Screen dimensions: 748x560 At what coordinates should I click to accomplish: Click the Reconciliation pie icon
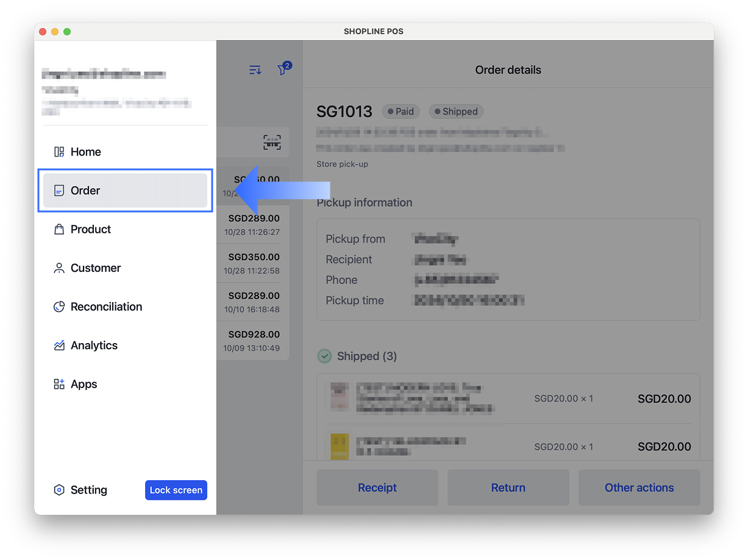[59, 307]
